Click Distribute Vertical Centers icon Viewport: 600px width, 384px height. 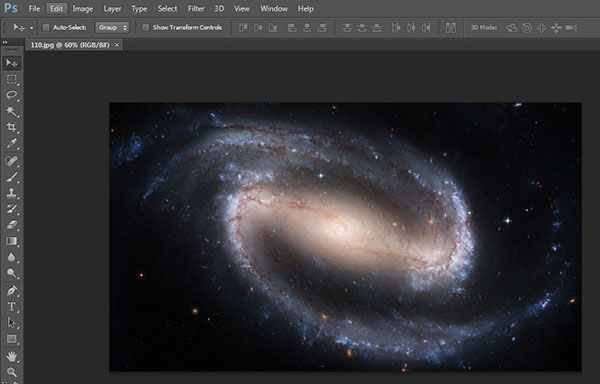click(362, 28)
